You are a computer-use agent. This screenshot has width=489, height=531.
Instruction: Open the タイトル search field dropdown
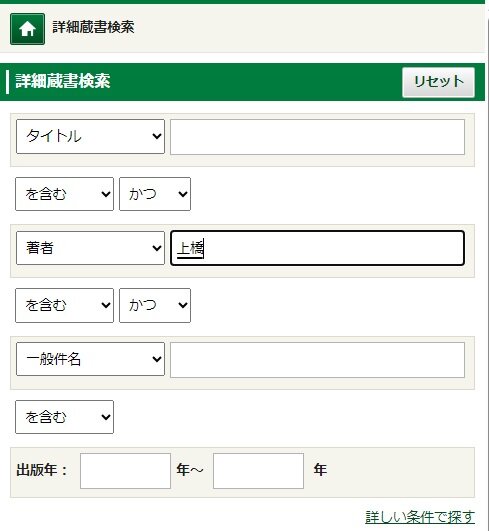click(x=90, y=136)
